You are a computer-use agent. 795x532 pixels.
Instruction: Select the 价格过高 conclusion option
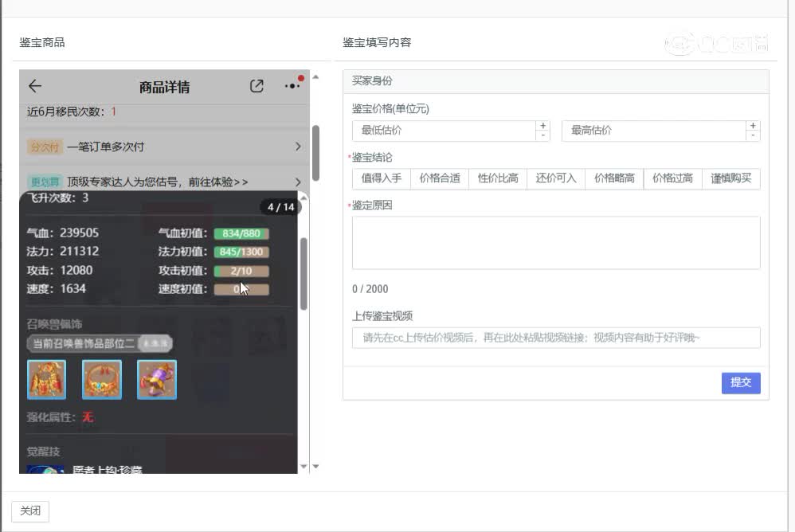coord(672,178)
